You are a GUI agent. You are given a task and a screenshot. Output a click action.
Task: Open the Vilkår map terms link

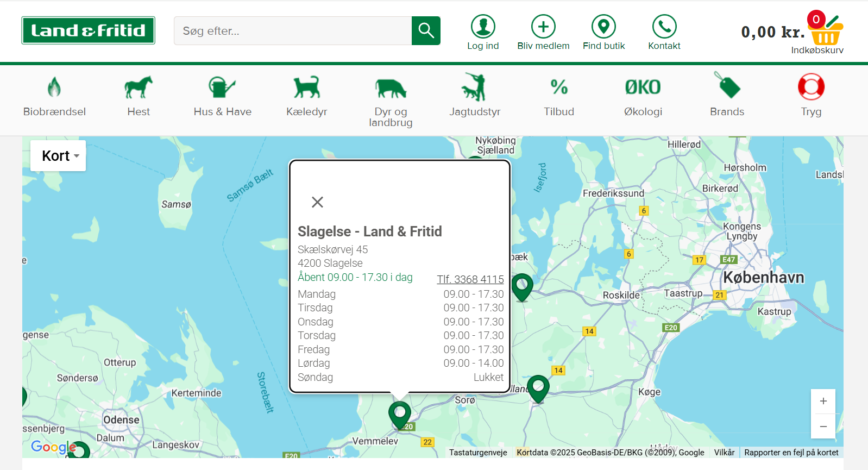(724, 453)
